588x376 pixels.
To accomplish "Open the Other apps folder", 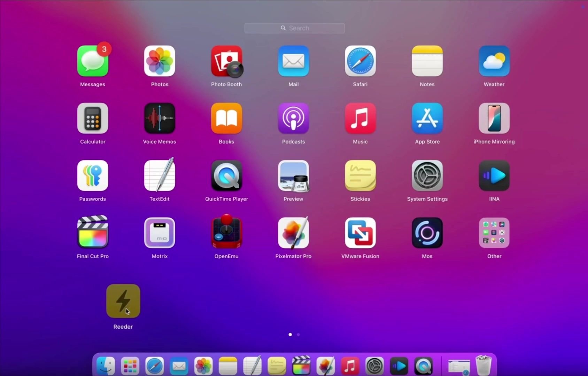I will pos(494,233).
